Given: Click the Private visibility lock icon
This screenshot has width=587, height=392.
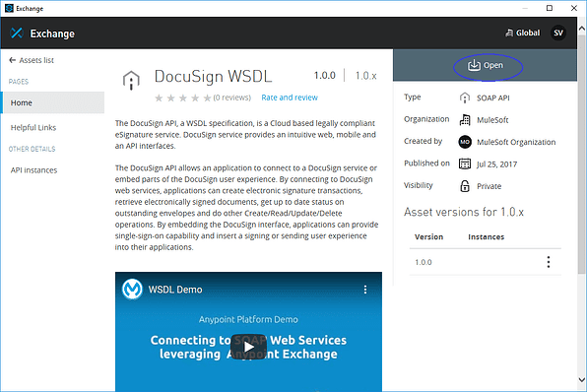Looking at the screenshot, I should pyautogui.click(x=465, y=186).
